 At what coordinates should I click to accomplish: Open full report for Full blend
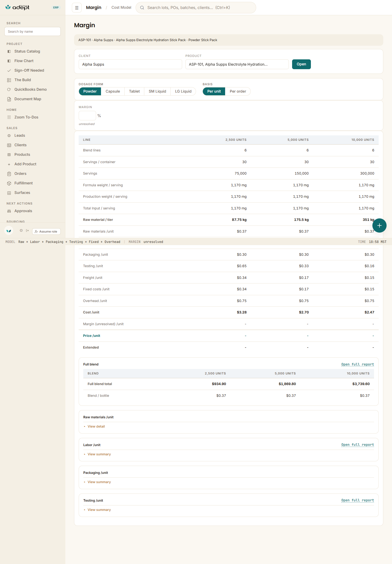point(358,364)
